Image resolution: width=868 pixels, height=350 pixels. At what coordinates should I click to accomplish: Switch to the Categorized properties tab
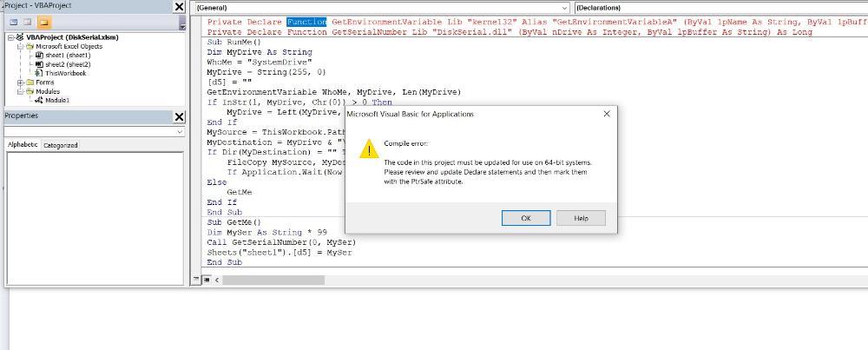[61, 145]
